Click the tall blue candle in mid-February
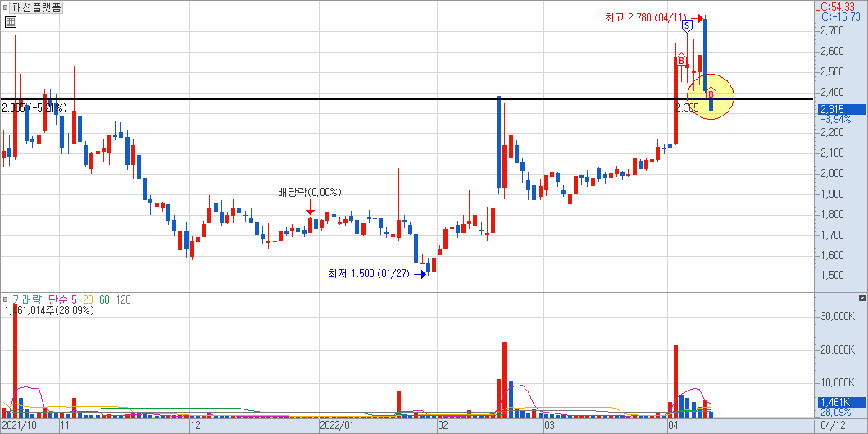The image size is (868, 434). [x=499, y=143]
